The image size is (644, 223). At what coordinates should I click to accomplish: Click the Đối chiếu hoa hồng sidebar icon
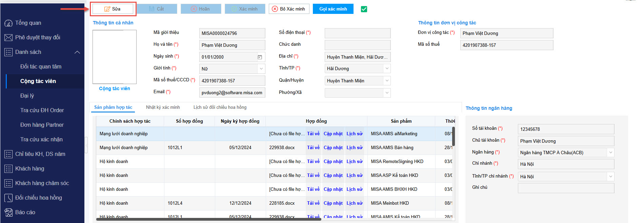point(8,198)
